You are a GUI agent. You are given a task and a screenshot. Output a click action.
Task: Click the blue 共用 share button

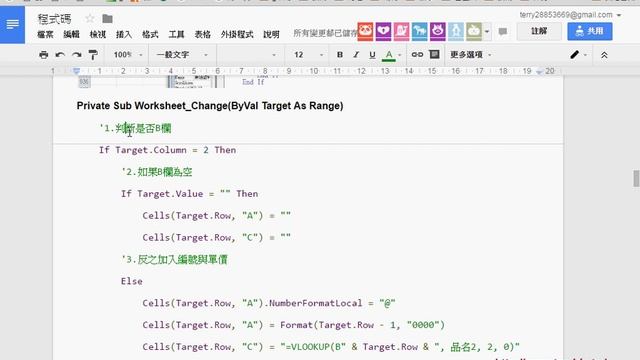(x=589, y=31)
